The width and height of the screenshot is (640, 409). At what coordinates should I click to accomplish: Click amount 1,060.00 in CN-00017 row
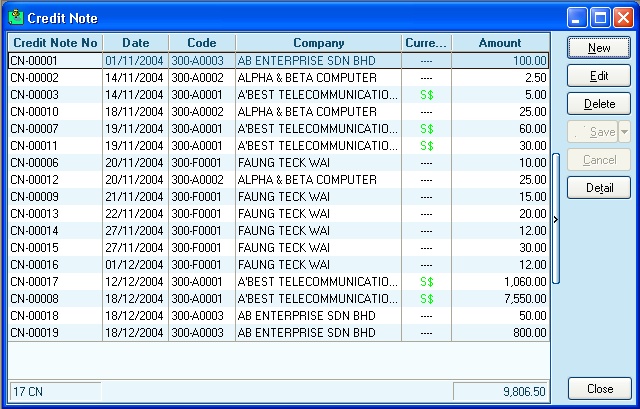(525, 282)
